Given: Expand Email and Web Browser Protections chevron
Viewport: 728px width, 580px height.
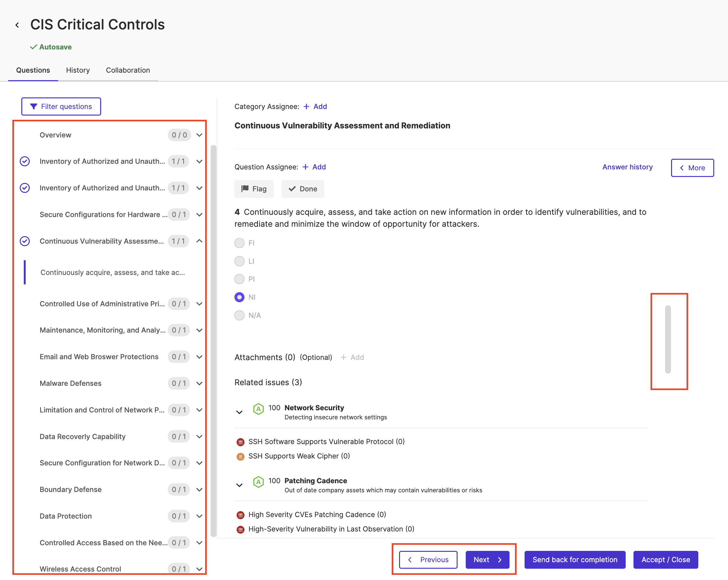Looking at the screenshot, I should coord(200,357).
